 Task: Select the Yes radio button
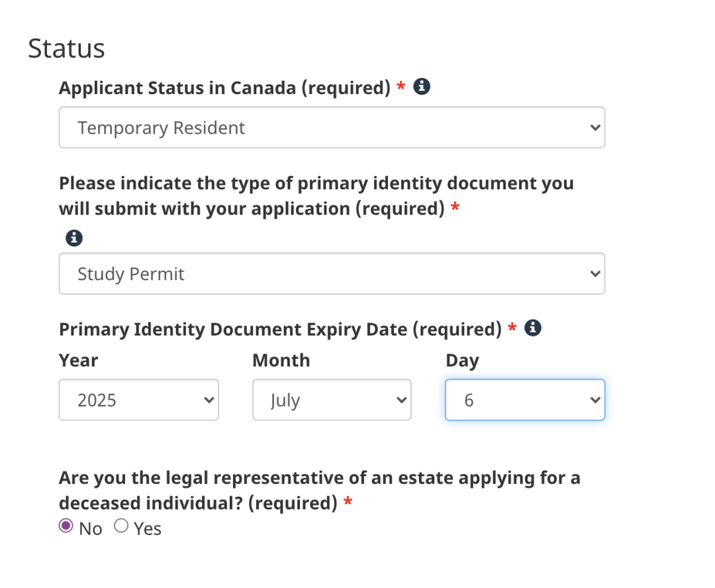pos(121,526)
